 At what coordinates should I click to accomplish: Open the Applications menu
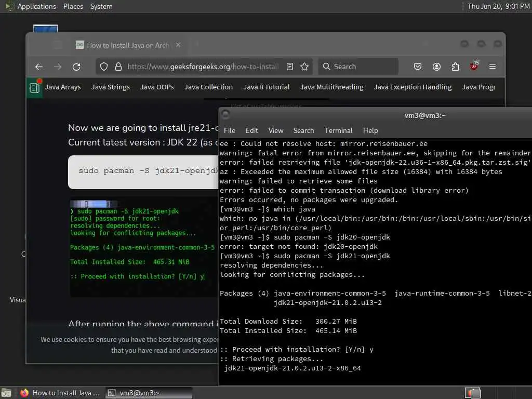click(x=37, y=6)
